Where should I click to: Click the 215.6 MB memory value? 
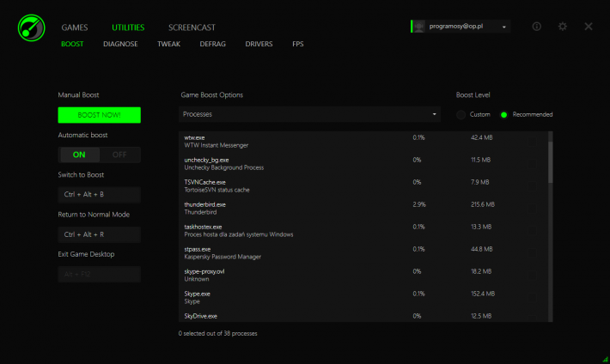[x=482, y=204]
